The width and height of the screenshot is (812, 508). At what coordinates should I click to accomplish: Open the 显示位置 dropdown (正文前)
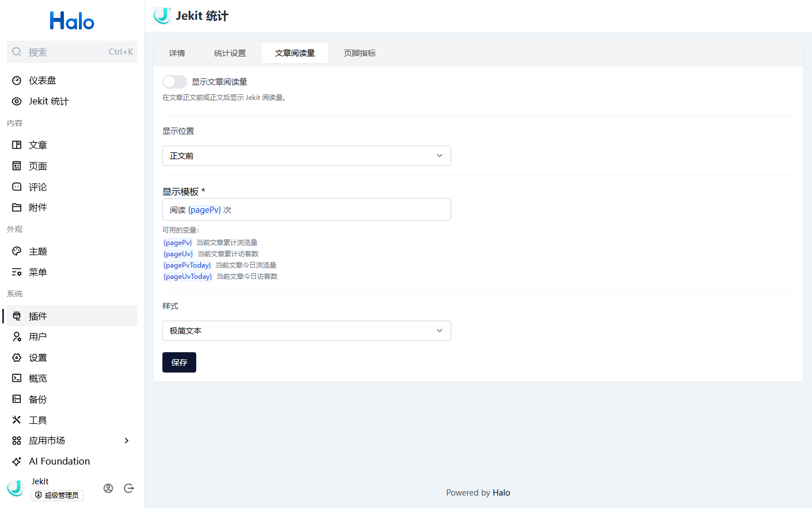pyautogui.click(x=307, y=156)
